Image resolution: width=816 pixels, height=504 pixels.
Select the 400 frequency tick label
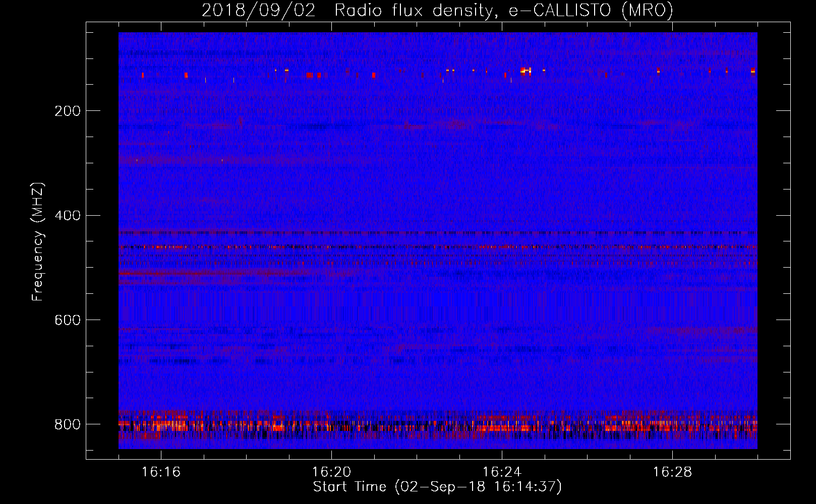point(68,216)
